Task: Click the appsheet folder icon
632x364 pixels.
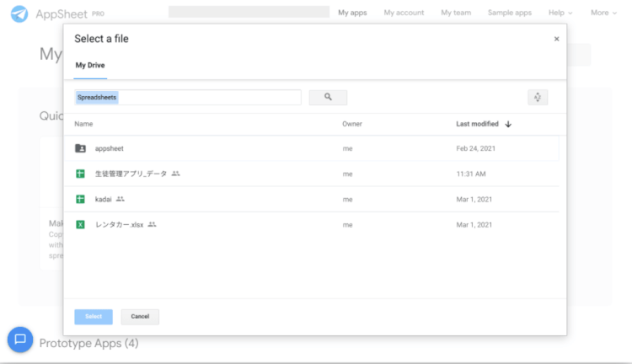Action: [81, 148]
